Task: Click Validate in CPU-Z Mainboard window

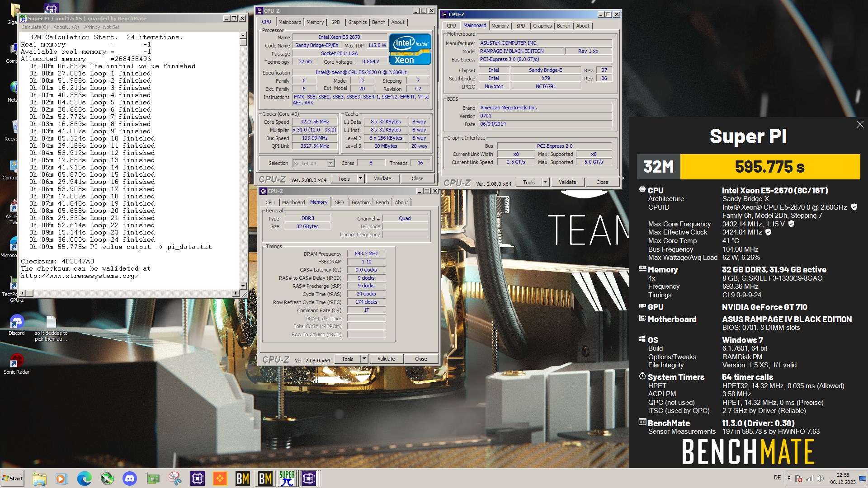Action: 567,182
